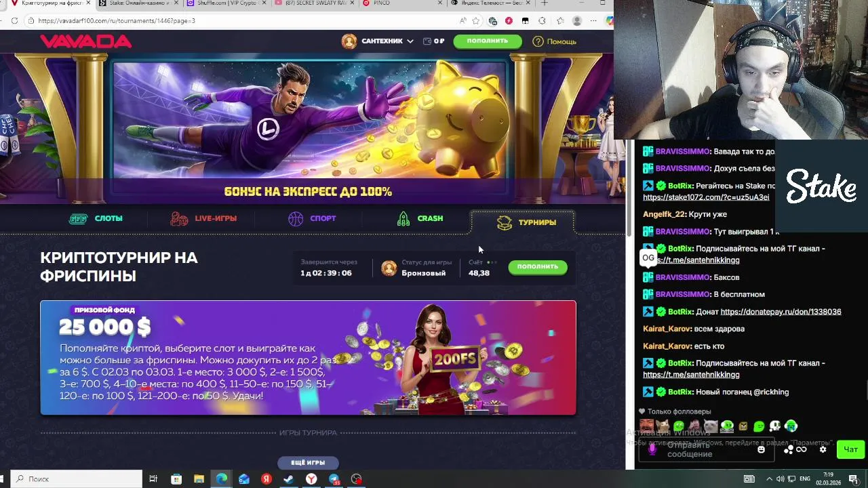Viewport: 868px width, 488px height.
Task: Click the Счёт value 48,38
Action: (x=479, y=273)
